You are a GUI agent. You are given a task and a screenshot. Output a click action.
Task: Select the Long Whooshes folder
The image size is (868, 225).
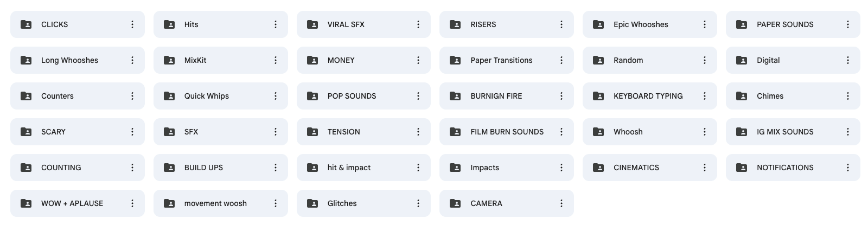78,60
